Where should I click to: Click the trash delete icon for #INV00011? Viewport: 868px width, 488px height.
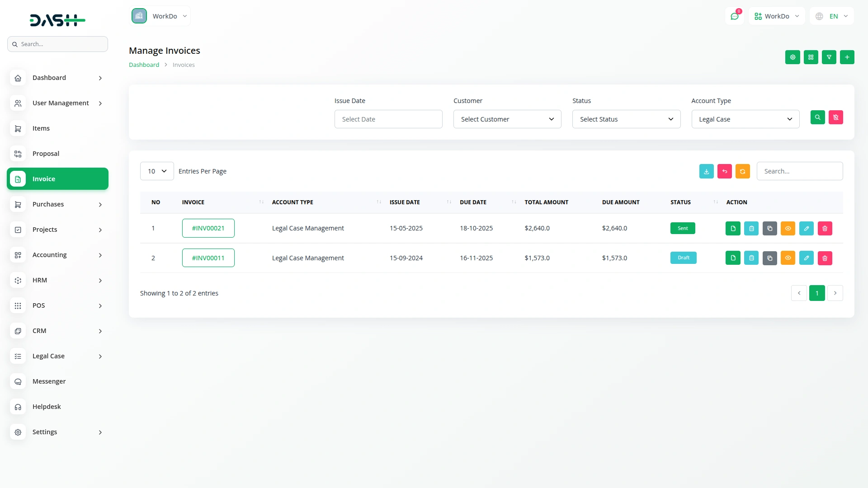[825, 258]
